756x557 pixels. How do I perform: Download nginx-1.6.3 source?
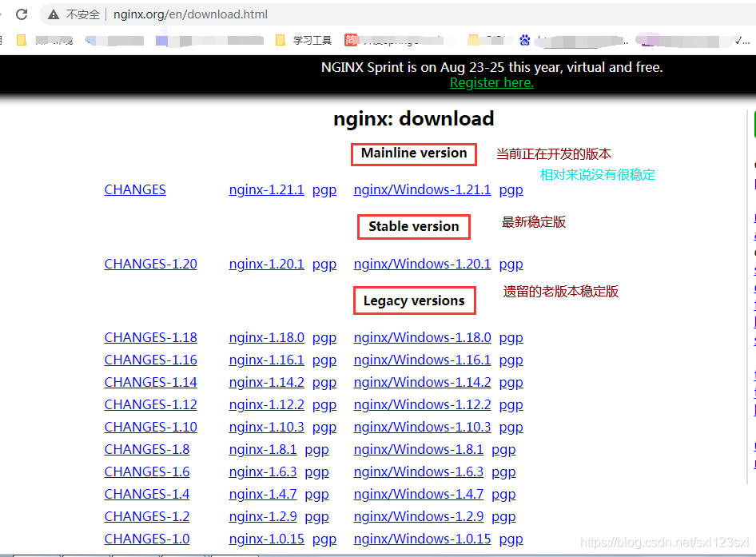click(263, 471)
